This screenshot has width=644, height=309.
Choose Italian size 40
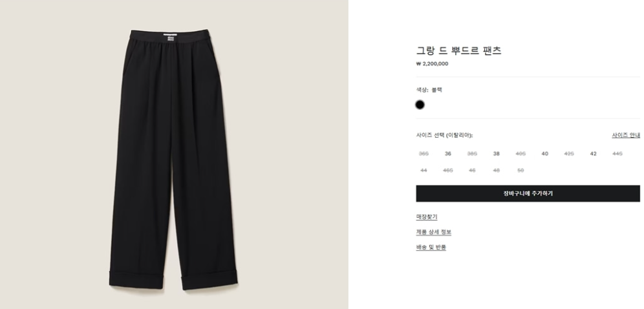coord(544,154)
